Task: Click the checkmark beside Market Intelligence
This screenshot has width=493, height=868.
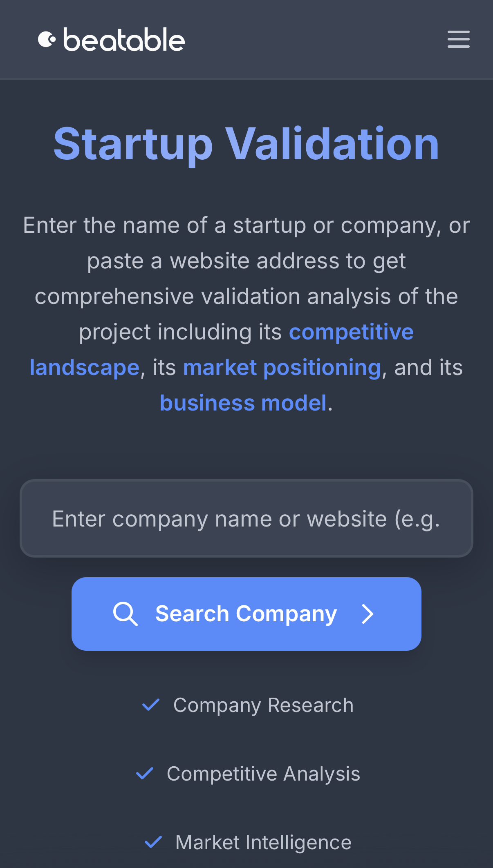Action: [x=154, y=842]
